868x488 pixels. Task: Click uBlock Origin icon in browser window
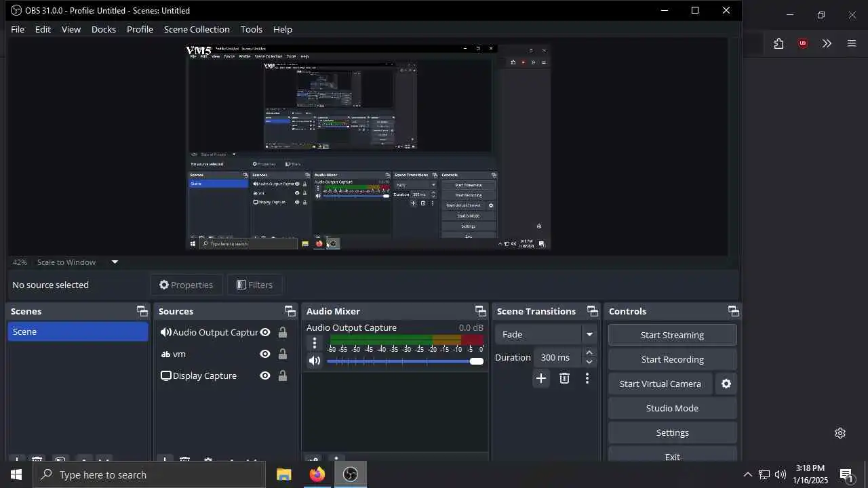tap(803, 43)
